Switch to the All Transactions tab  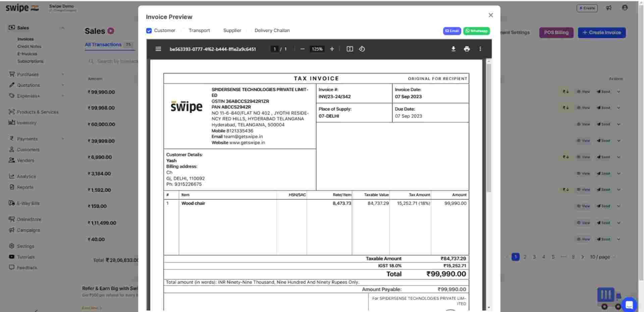click(103, 45)
